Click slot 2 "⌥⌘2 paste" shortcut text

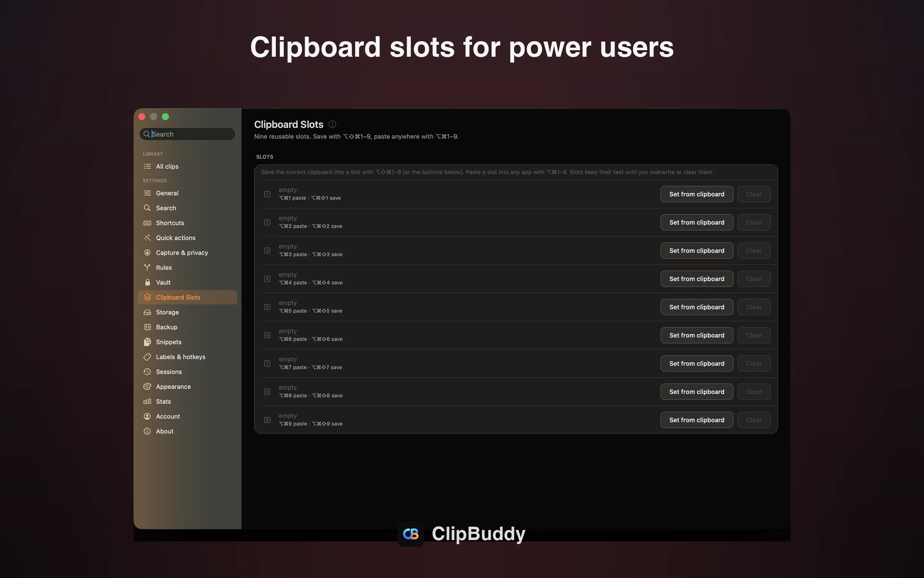pos(293,226)
